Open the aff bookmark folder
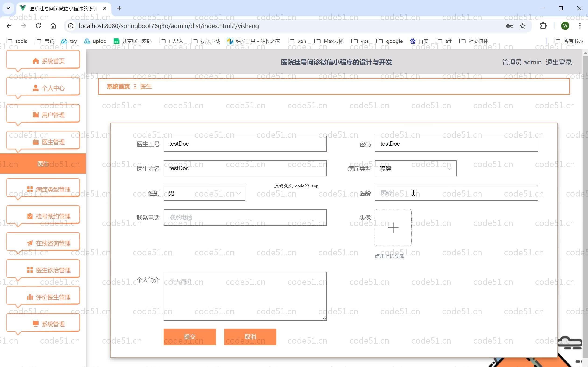The height and width of the screenshot is (367, 588). [443, 41]
